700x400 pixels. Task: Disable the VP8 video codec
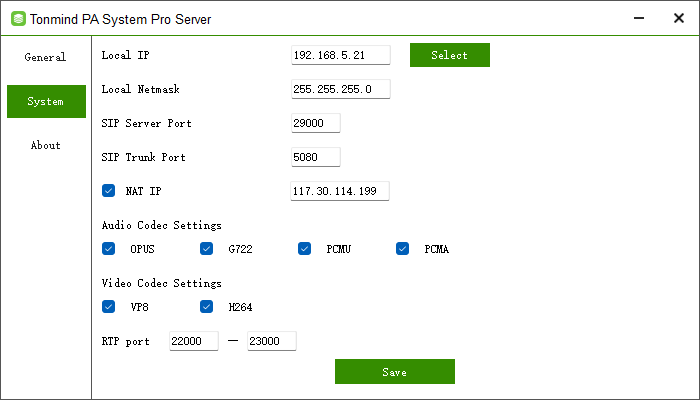point(108,307)
